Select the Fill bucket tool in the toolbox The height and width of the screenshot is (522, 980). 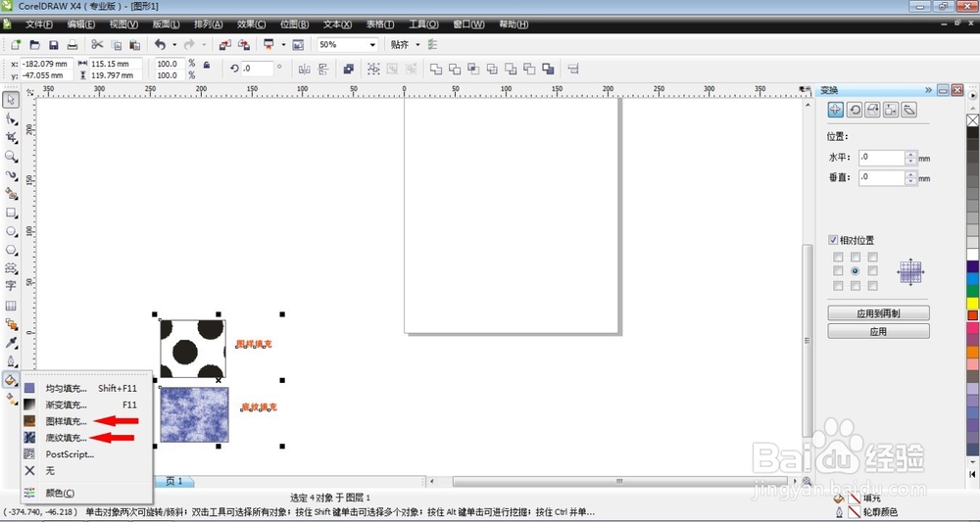pos(11,379)
